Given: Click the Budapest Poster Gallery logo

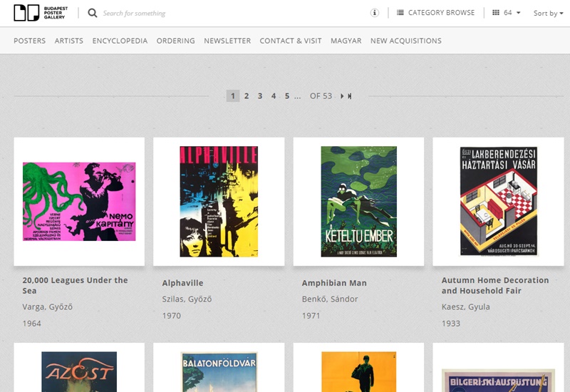Looking at the screenshot, I should tap(41, 13).
